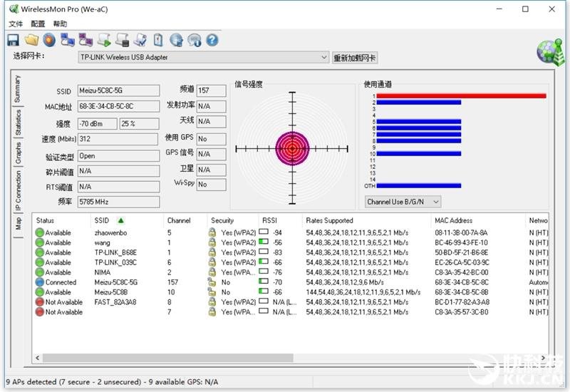Click the orange target radar toolbar icon

click(x=49, y=40)
